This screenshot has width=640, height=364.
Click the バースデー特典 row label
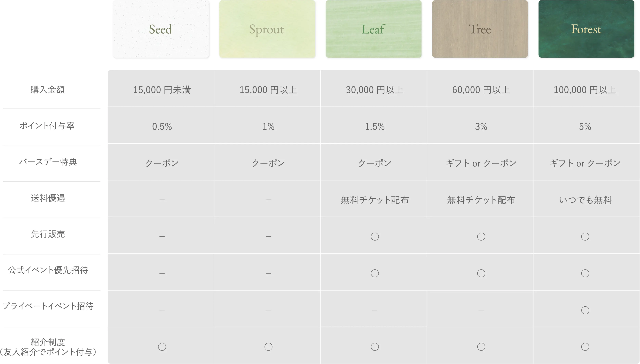coord(48,162)
